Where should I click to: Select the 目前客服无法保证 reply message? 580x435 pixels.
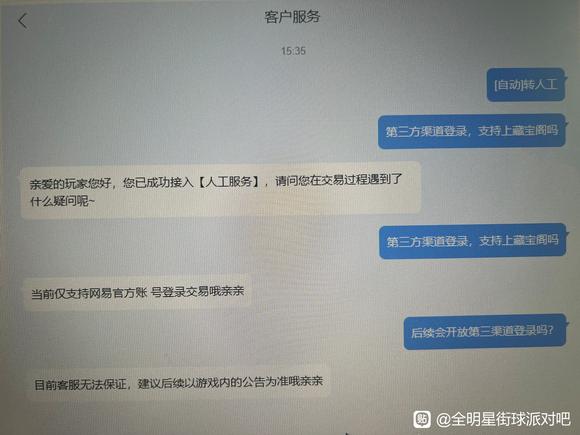[x=179, y=383]
